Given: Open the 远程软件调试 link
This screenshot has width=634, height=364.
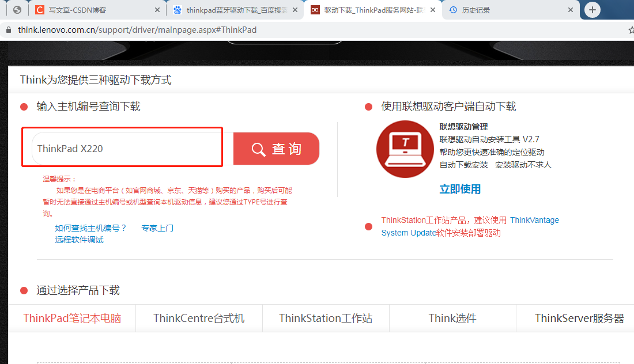Looking at the screenshot, I should [x=80, y=240].
